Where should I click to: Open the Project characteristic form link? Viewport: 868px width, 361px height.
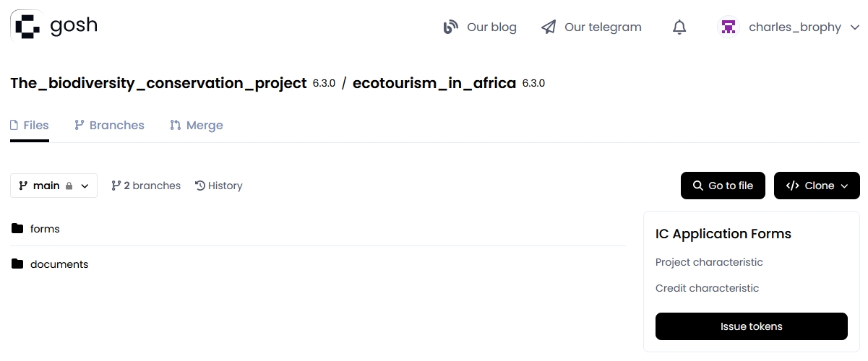click(709, 262)
